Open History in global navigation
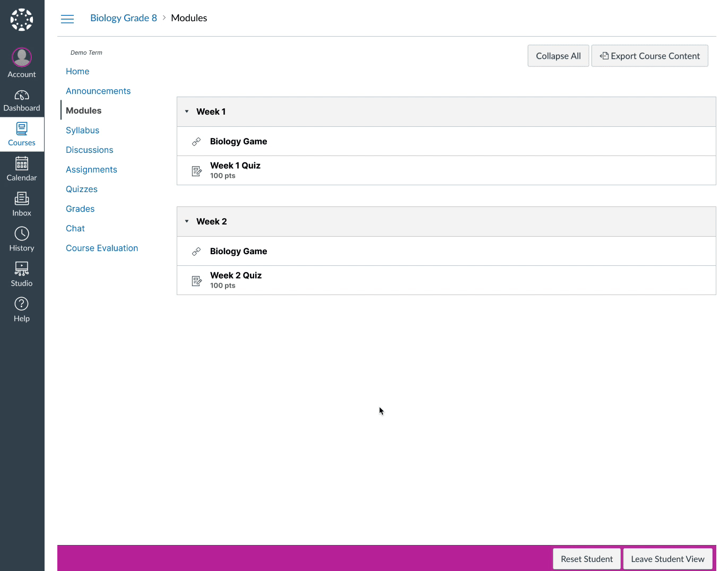Screen dimensions: 728x571 [x=22, y=239]
